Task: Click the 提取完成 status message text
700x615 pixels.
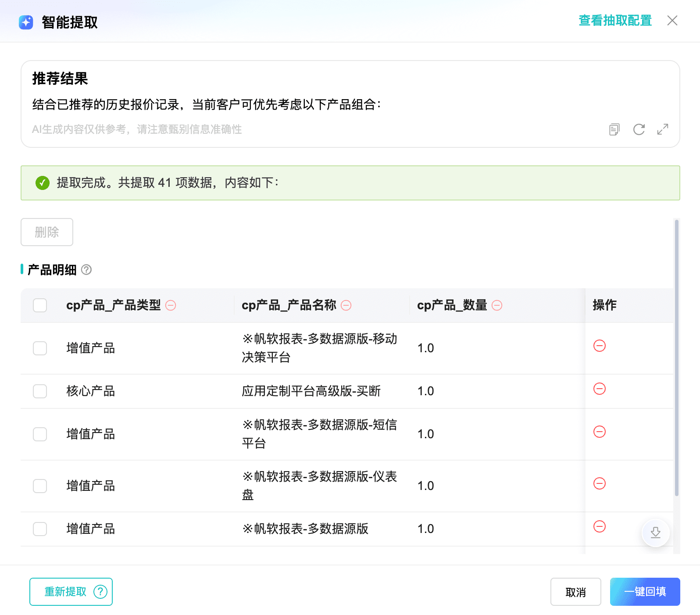Action: pos(168,182)
